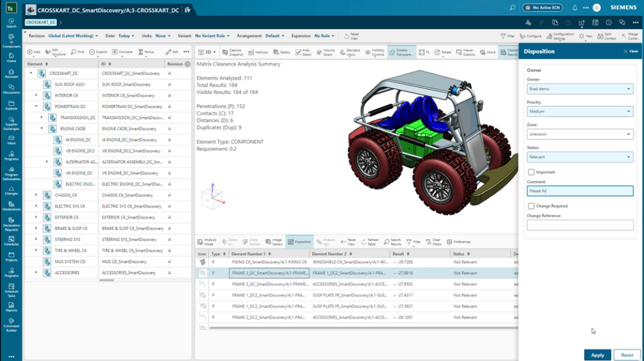Screen dimensions: 644x361
Task: Open the 3D view mode dropdown
Action: pos(207,52)
